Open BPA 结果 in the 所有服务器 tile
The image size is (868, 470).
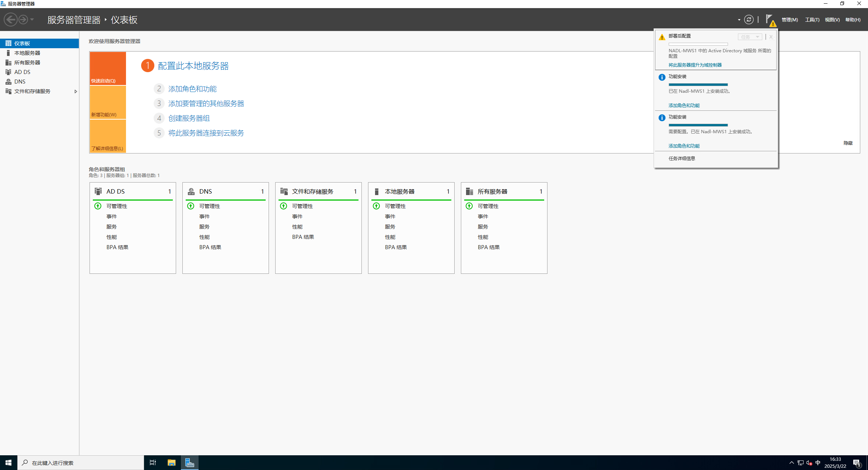tap(489, 247)
